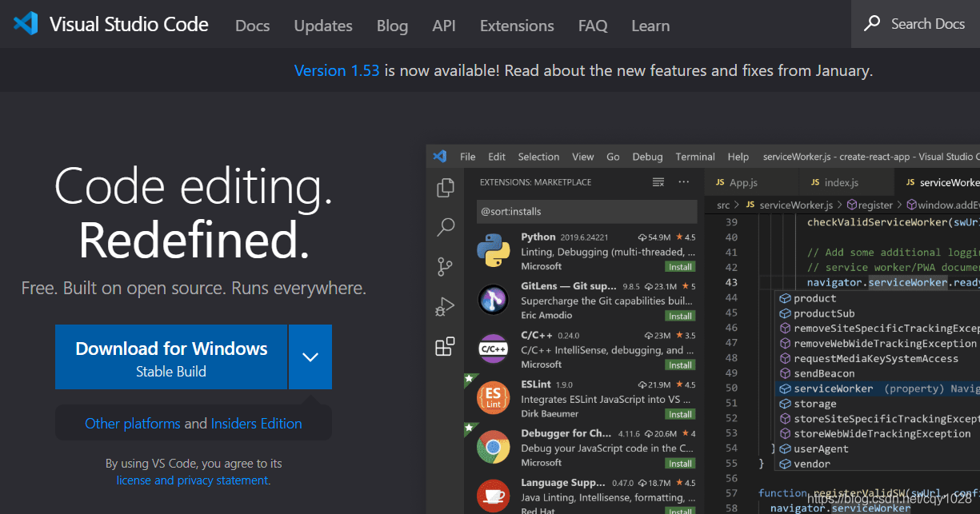Install the C/C++ extension
The width and height of the screenshot is (980, 514).
(x=681, y=365)
